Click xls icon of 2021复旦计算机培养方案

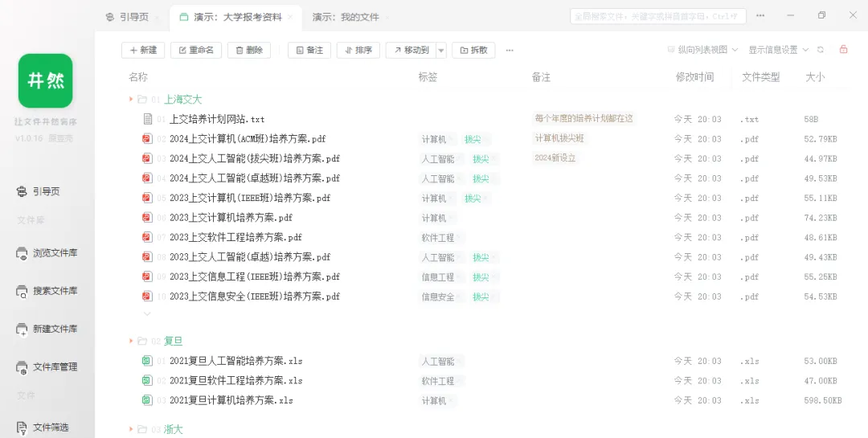click(x=147, y=400)
